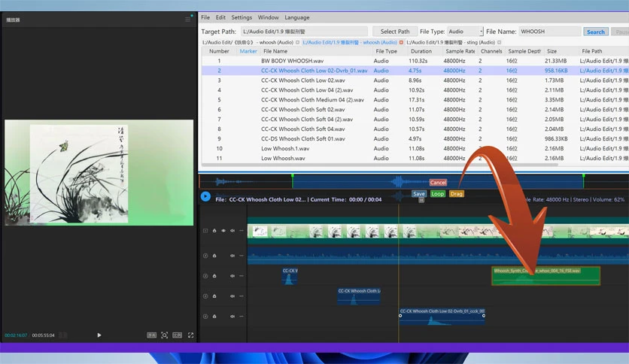
Task: Open the player aspect ratio button
Action: (178, 335)
